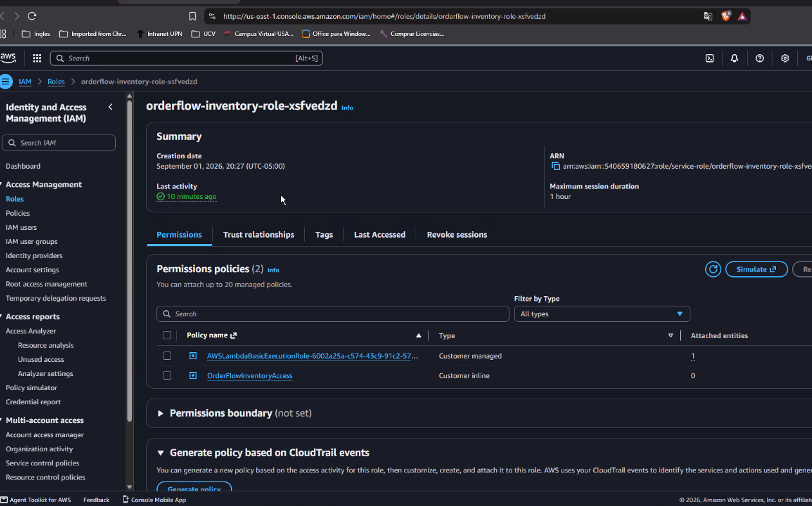Open the help question mark icon

(x=760, y=58)
